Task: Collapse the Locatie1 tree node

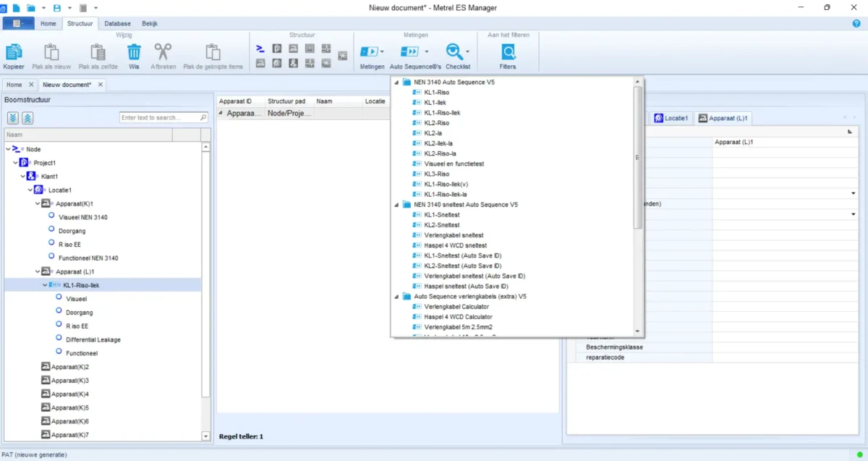Action: click(x=30, y=190)
